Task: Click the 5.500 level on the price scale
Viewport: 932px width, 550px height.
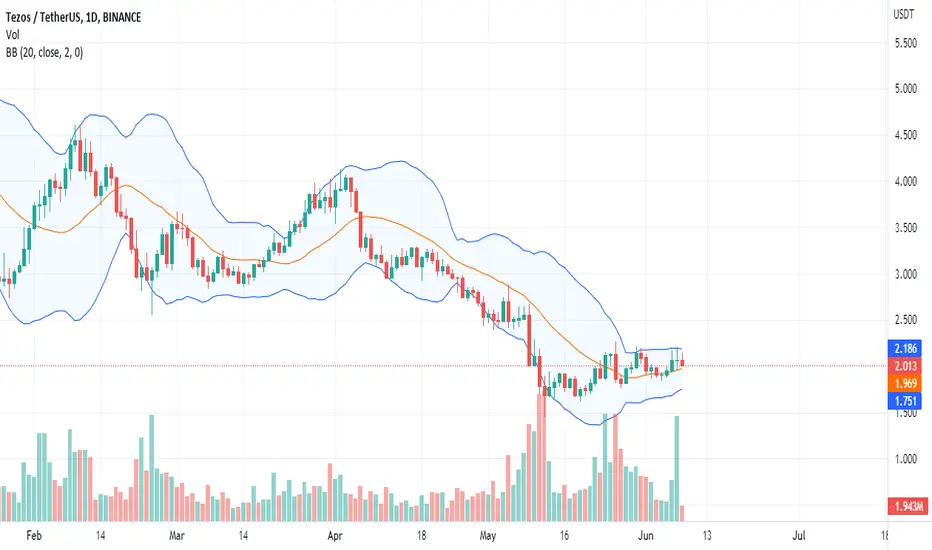Action: [x=906, y=43]
